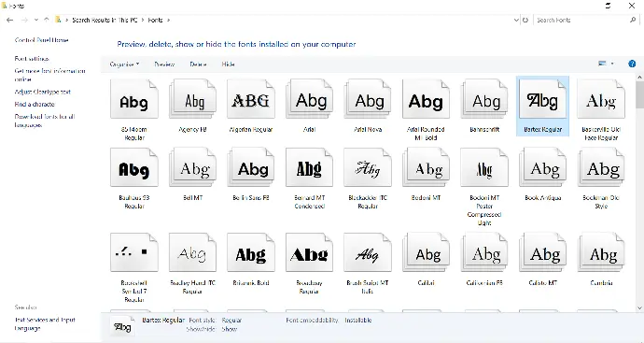Click the Search Fonts input field

pos(582,20)
